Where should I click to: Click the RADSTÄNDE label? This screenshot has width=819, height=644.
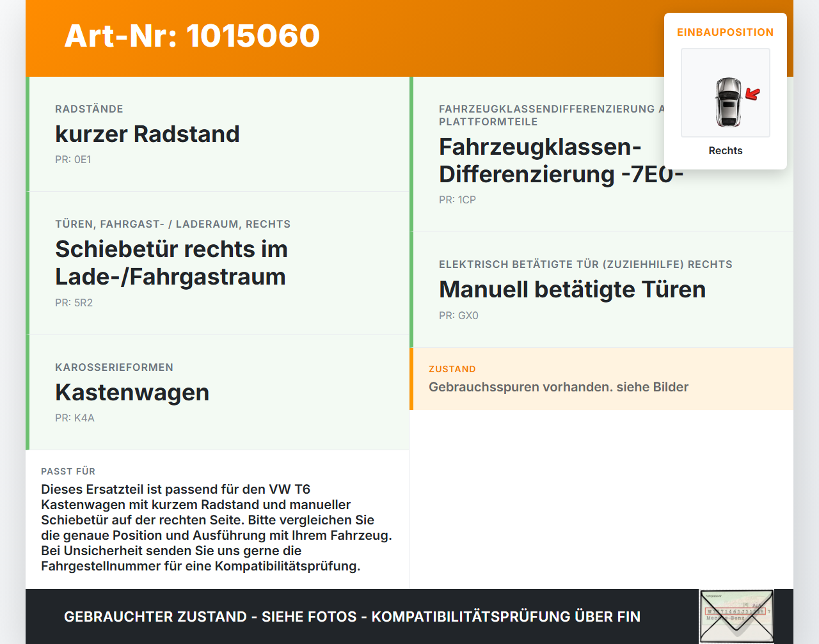click(89, 109)
